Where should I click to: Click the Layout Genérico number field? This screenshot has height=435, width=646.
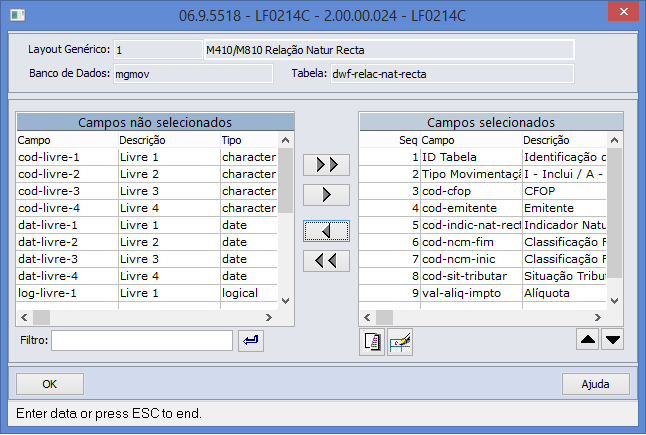158,50
